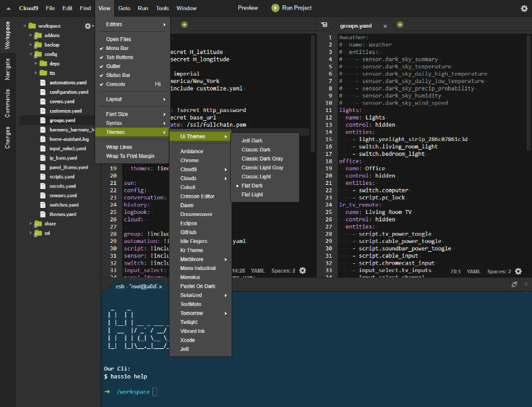Maximize the terminal console panel
Image resolution: width=532 pixels, height=407 pixels.
[514, 284]
